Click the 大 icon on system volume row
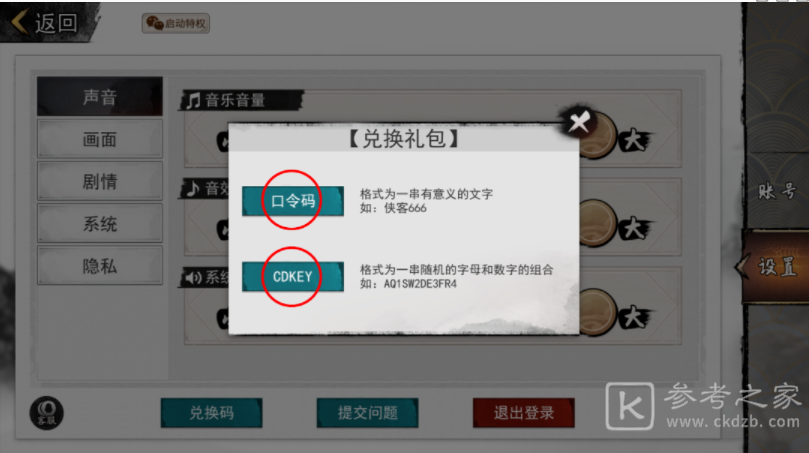 (x=636, y=317)
